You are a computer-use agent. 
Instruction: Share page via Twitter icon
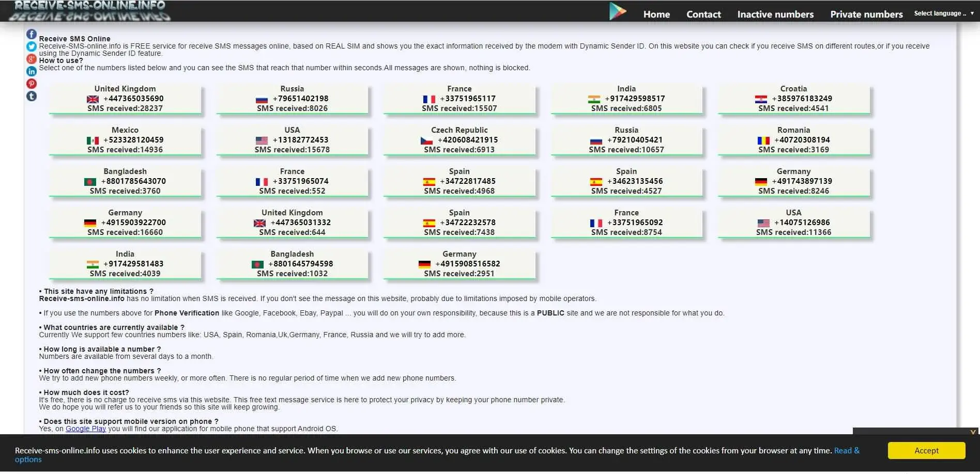(32, 46)
